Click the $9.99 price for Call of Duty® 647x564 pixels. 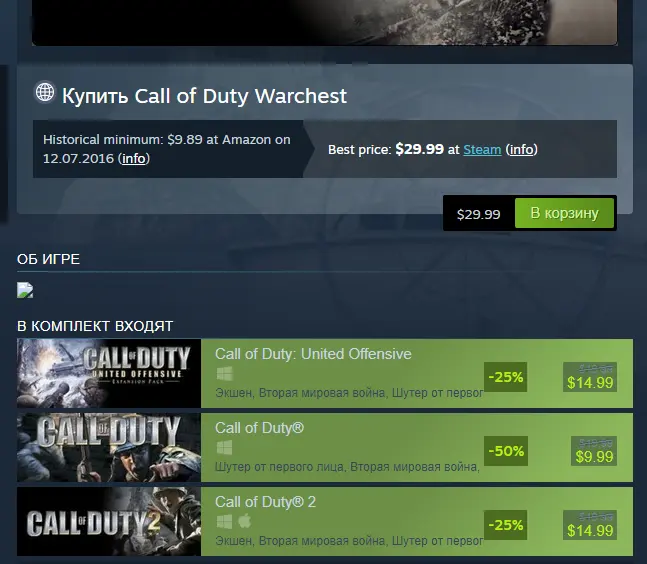click(x=594, y=456)
